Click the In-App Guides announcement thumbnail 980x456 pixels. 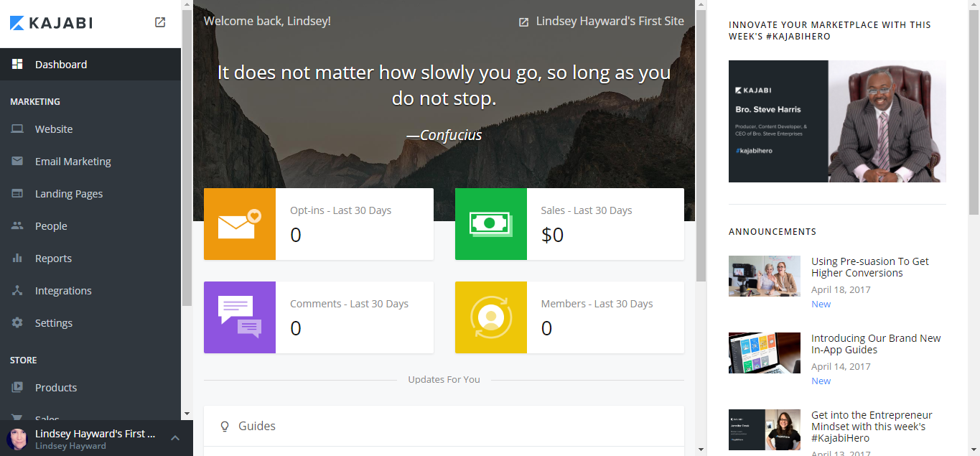point(765,353)
